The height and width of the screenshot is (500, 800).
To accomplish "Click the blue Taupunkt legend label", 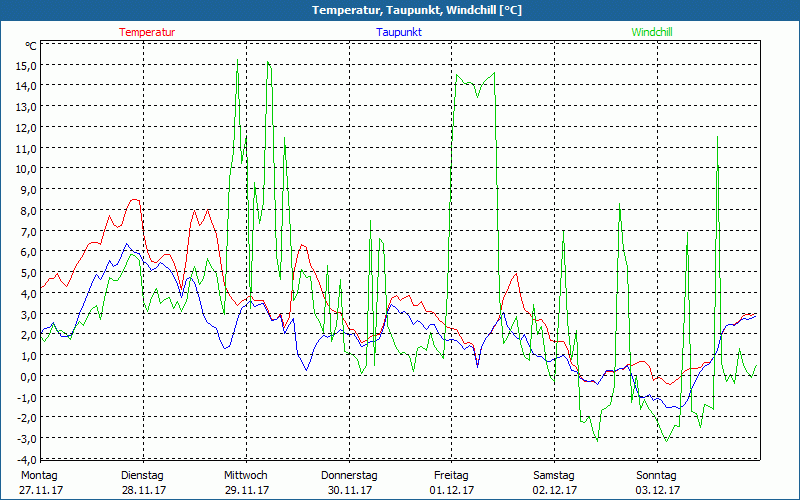I will pyautogui.click(x=399, y=32).
